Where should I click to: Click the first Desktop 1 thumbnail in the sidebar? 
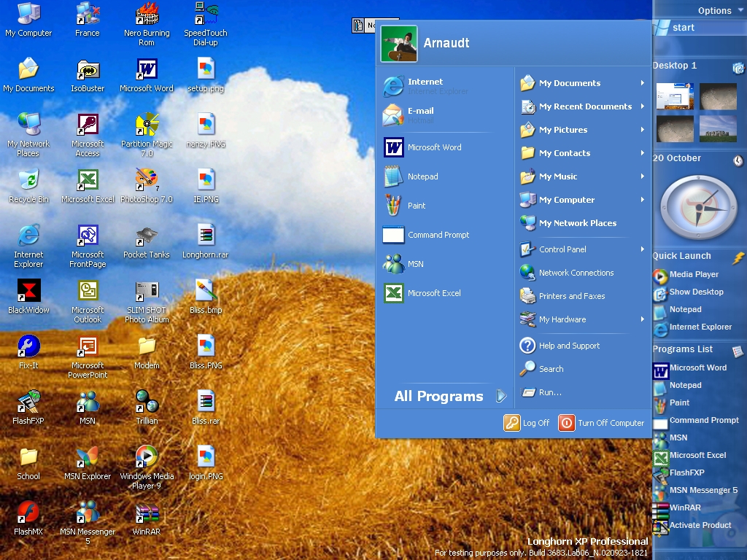pos(675,96)
